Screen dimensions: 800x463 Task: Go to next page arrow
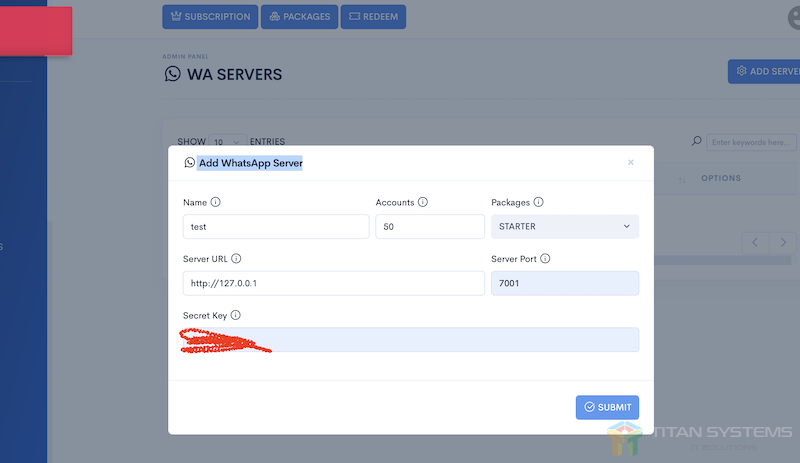784,243
